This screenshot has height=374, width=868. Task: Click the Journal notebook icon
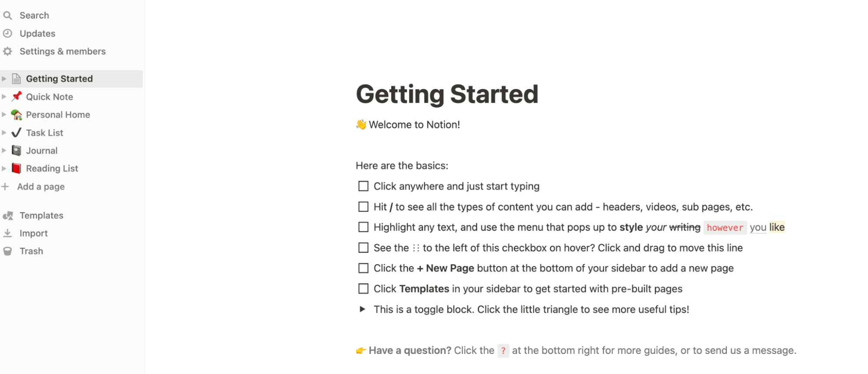(x=17, y=151)
